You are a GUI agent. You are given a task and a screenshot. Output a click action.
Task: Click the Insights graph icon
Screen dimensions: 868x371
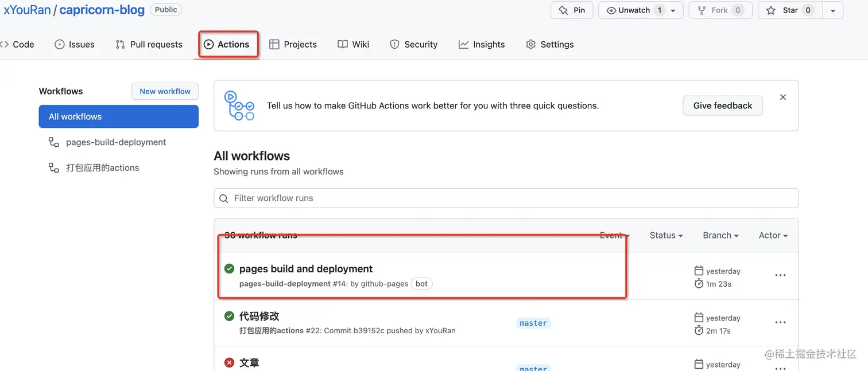tap(464, 44)
